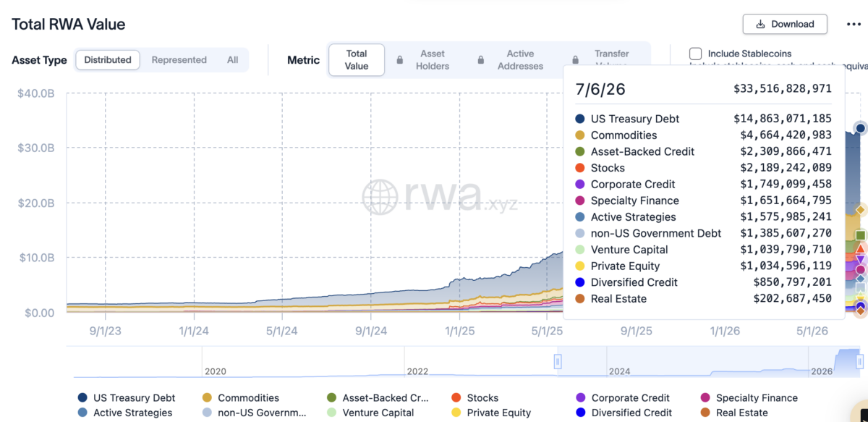Choose the Total Value metric

pos(357,60)
